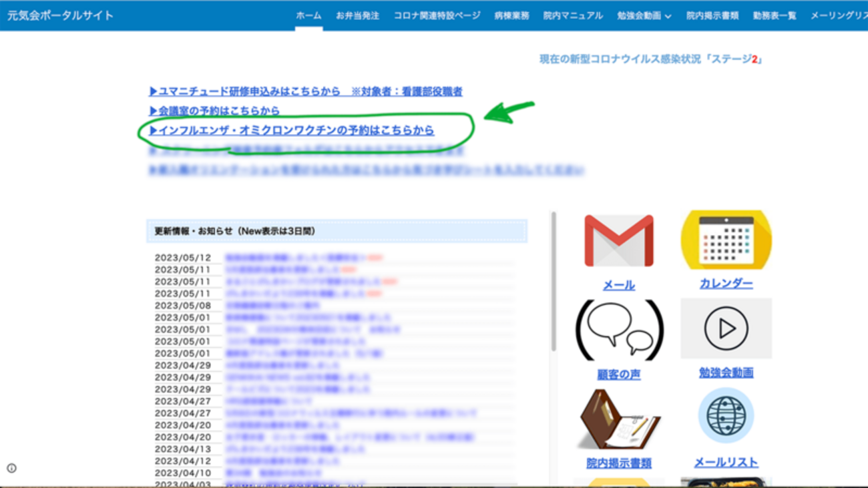
Task: Click the 新型コロナウイルス感染状況 stage text
Action: pos(651,59)
